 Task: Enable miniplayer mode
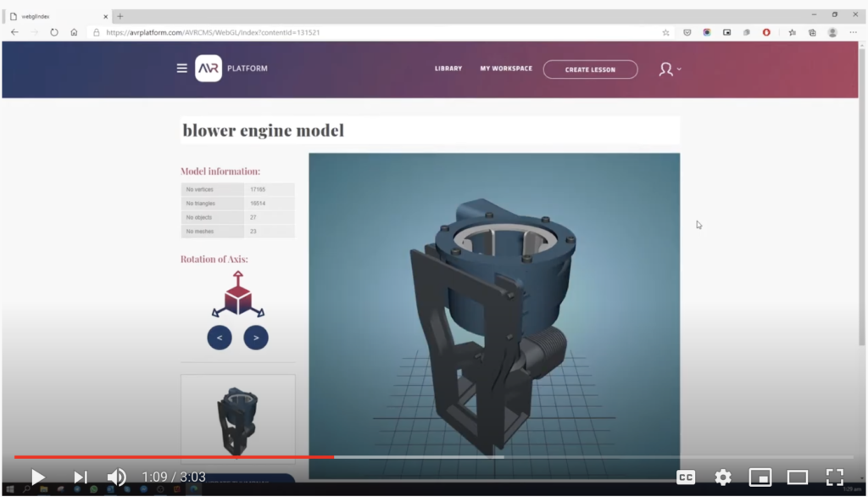pos(760,477)
